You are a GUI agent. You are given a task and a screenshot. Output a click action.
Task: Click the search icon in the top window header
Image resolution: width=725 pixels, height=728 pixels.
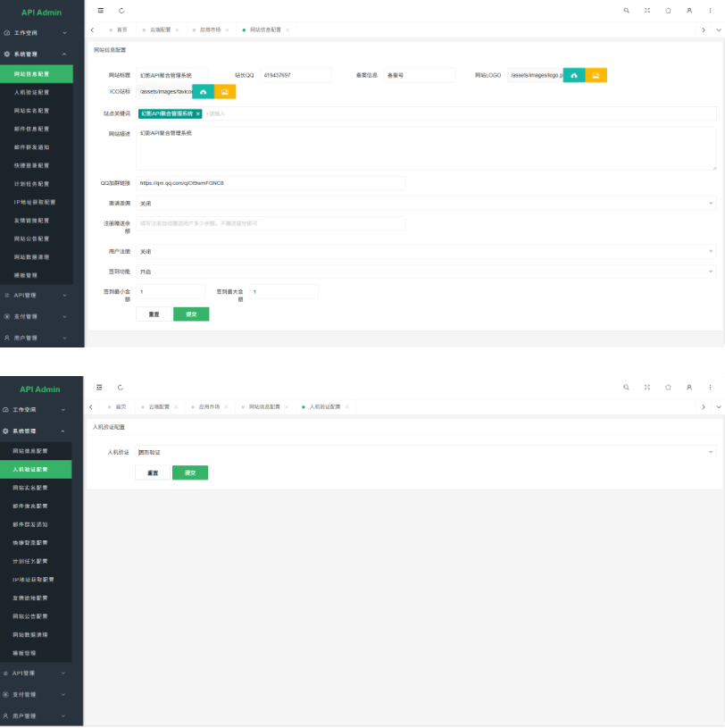626,11
